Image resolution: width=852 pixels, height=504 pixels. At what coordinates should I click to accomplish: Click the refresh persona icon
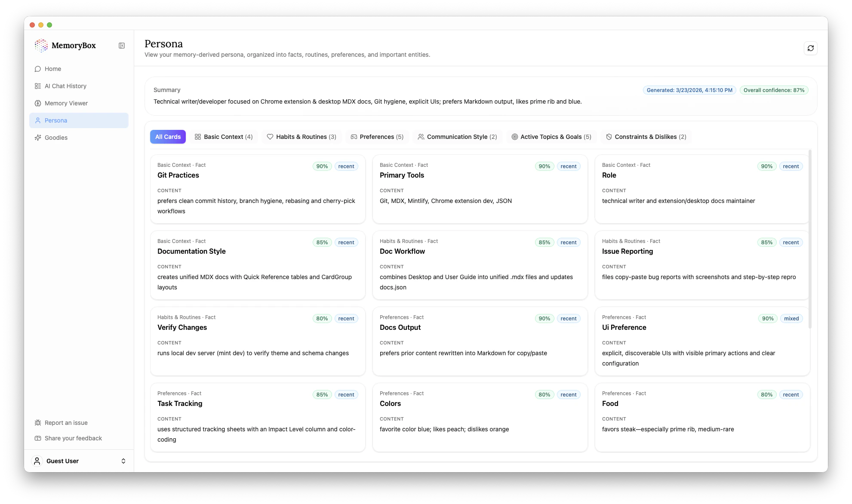(x=810, y=48)
